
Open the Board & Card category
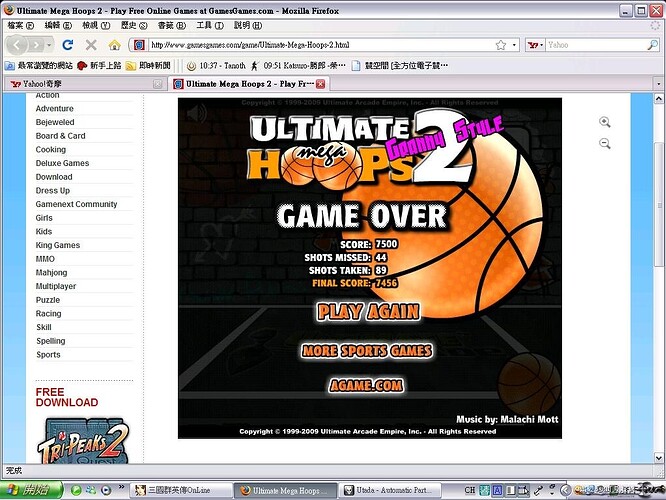[61, 136]
